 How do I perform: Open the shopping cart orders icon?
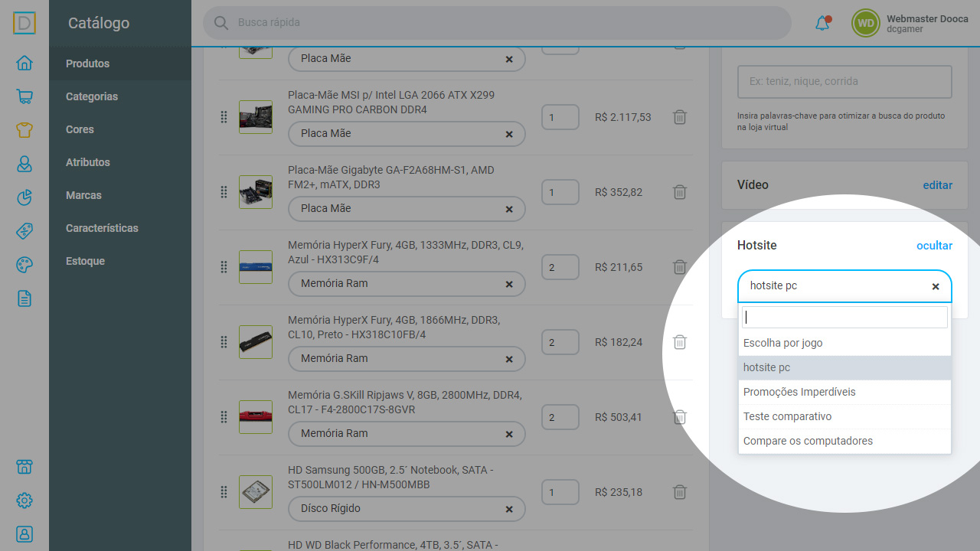click(x=24, y=96)
